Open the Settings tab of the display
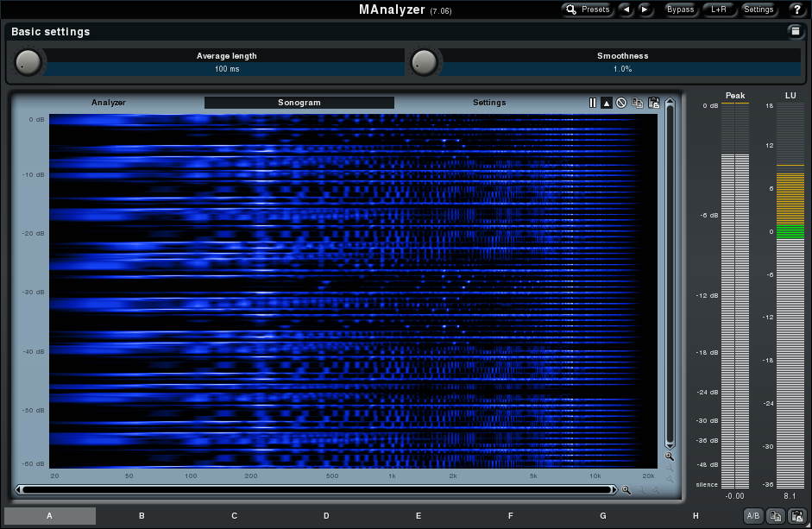The image size is (812, 529). 489,102
